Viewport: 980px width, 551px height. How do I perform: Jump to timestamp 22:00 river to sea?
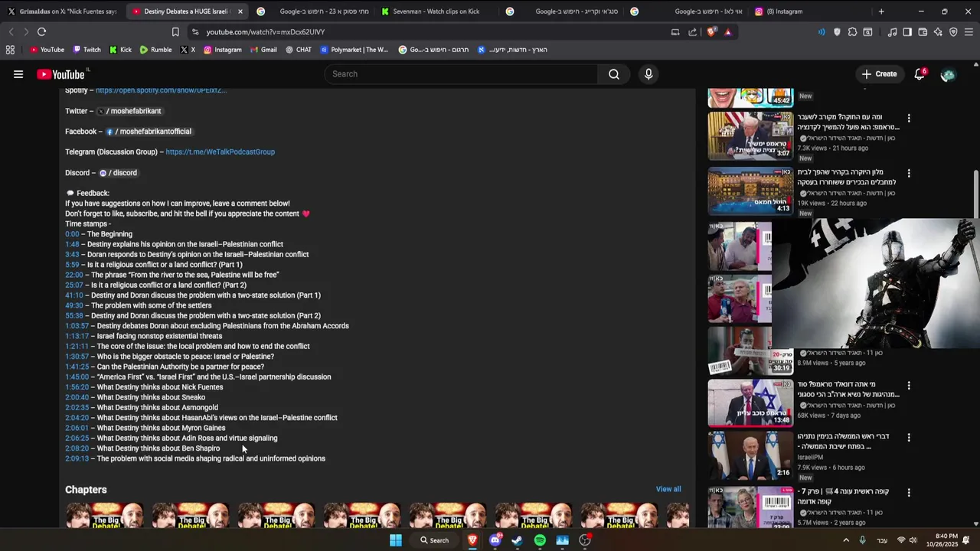tap(73, 275)
